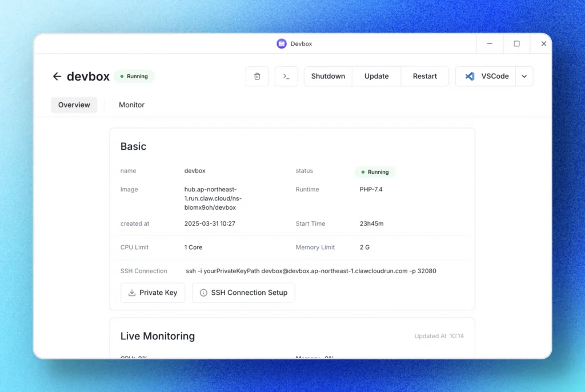Click the delete devbox trash icon
The width and height of the screenshot is (585, 392).
coord(257,76)
